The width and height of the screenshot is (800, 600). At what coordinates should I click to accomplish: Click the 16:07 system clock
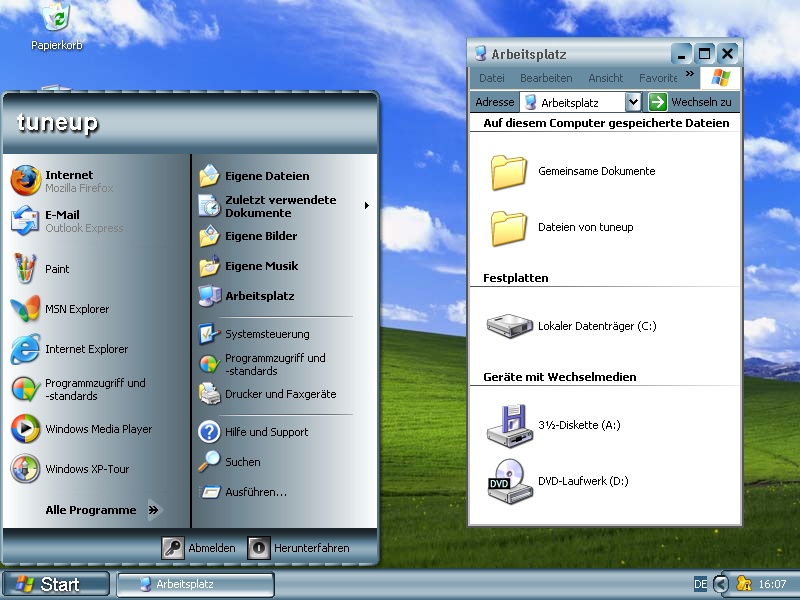pos(772,584)
